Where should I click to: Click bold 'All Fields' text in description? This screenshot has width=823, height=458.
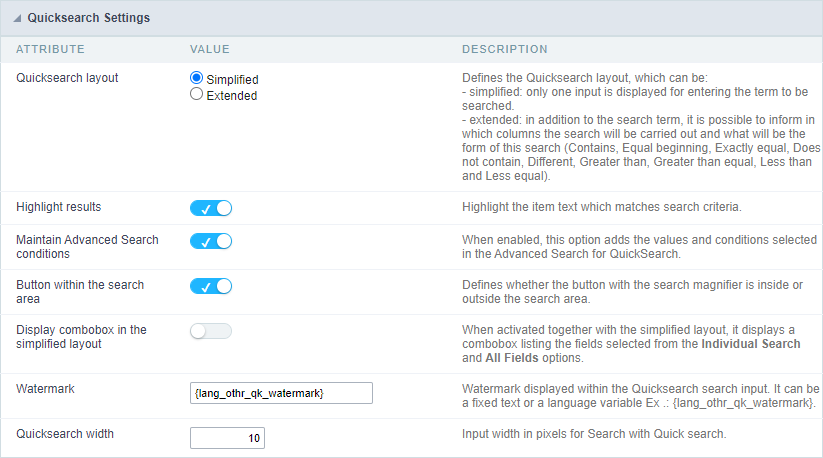pos(512,358)
